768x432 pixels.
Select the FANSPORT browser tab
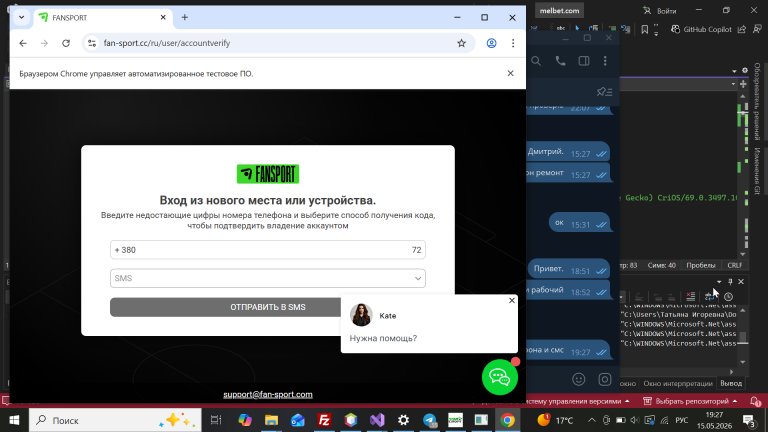(102, 18)
